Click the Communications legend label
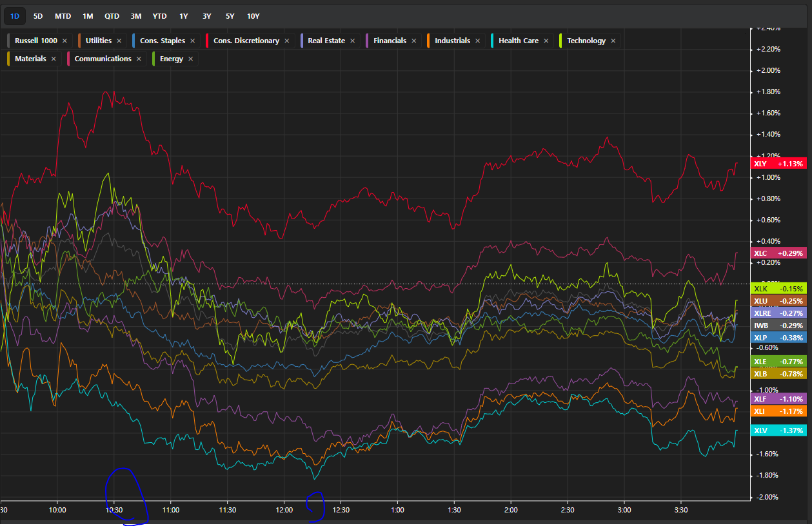 click(103, 59)
